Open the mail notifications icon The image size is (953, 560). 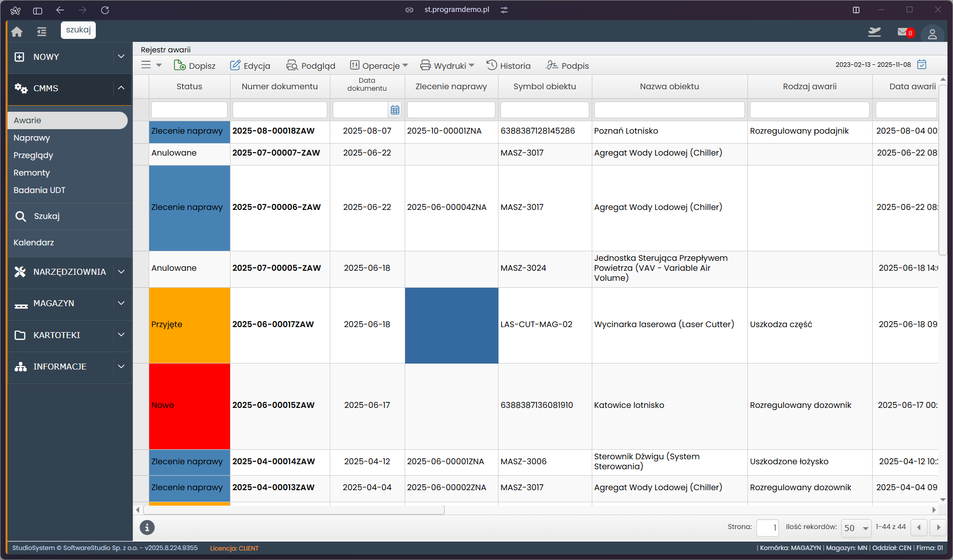tap(904, 32)
